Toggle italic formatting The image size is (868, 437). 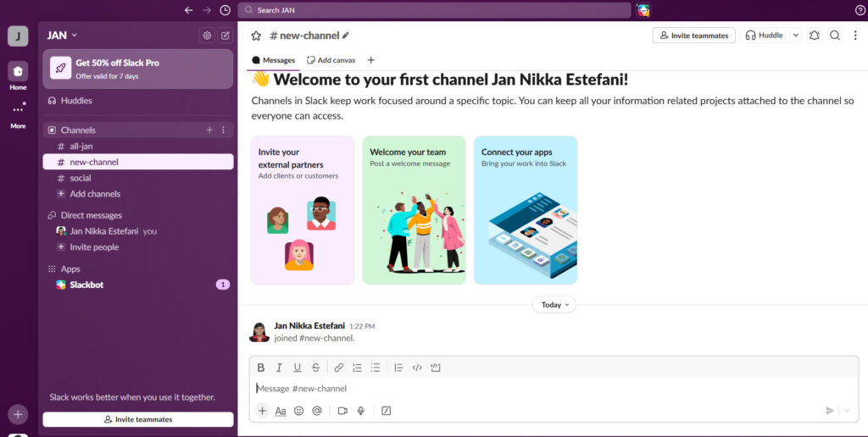tap(279, 368)
